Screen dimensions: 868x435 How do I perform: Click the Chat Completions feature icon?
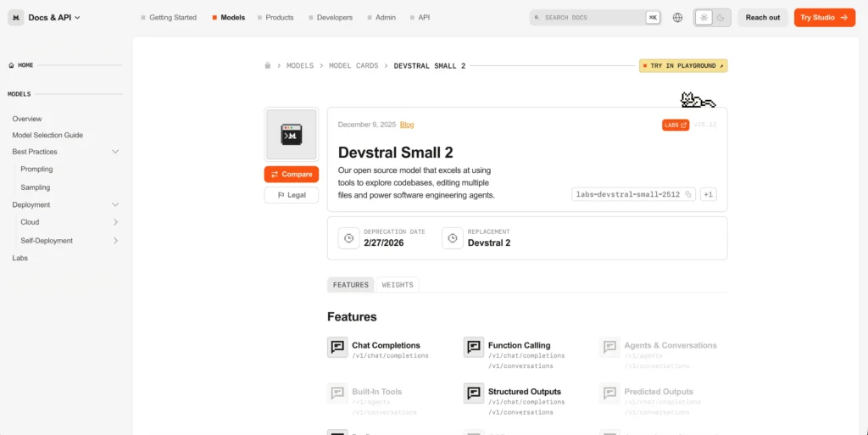337,347
